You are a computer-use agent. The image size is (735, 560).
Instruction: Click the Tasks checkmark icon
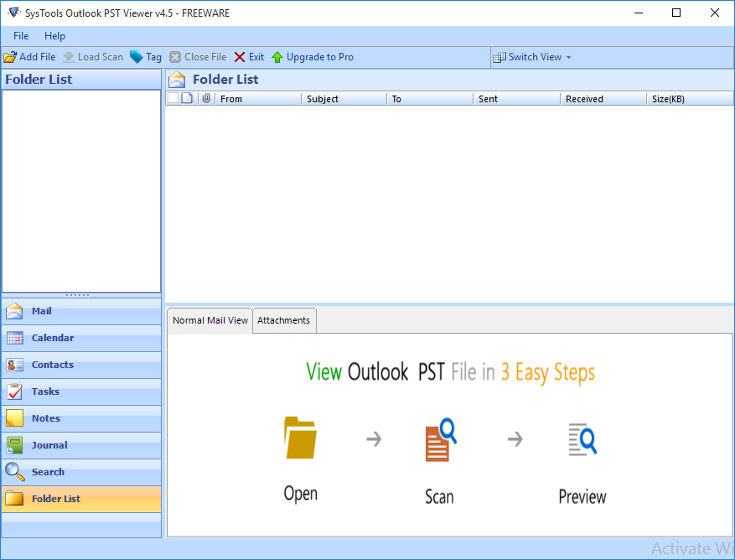click(x=14, y=391)
